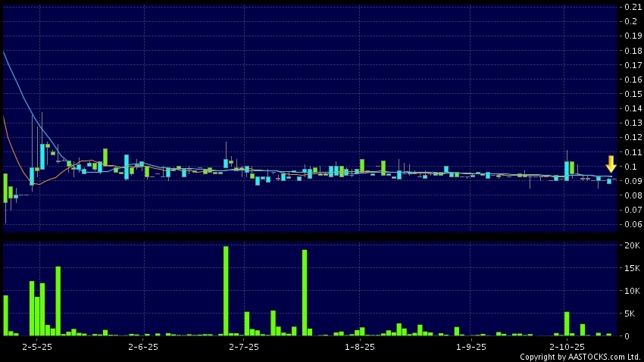The width and height of the screenshot is (644, 362).
Task: Open the AASTOCKS.com copyright text
Action: pyautogui.click(x=580, y=357)
